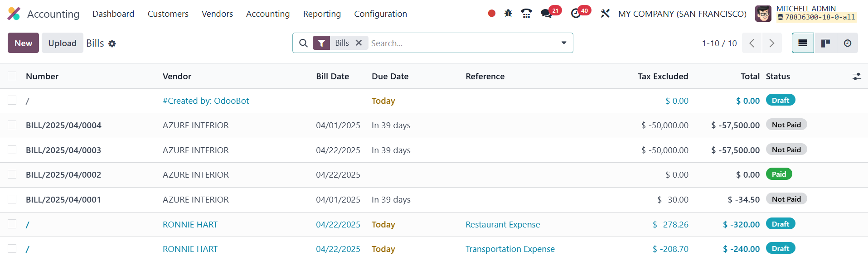
Task: Click the New button
Action: tap(23, 43)
